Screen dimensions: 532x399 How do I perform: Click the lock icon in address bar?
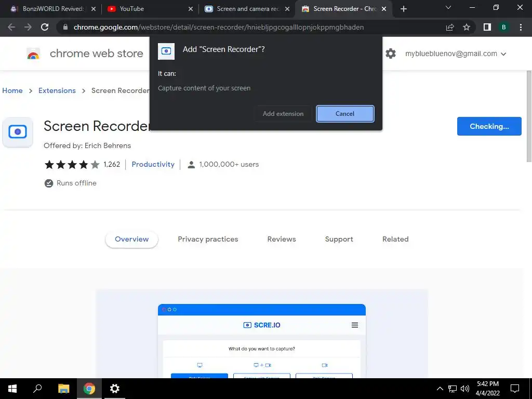tap(65, 27)
